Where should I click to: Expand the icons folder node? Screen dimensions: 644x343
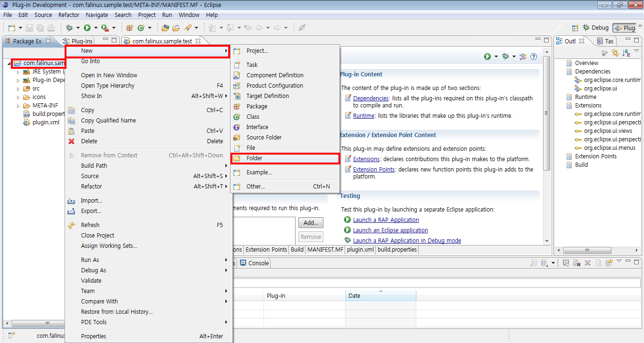tap(18, 97)
